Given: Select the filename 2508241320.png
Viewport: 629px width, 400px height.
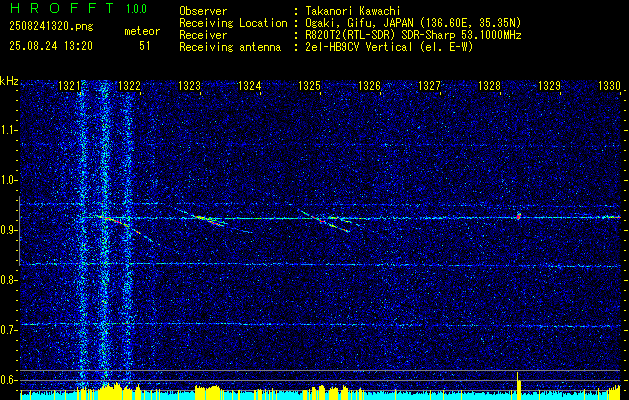Looking at the screenshot, I should tap(51, 27).
